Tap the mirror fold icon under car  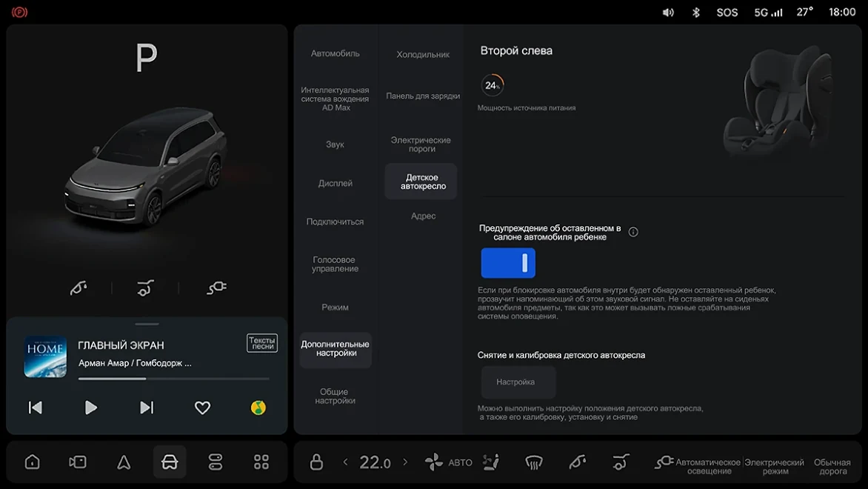click(78, 287)
